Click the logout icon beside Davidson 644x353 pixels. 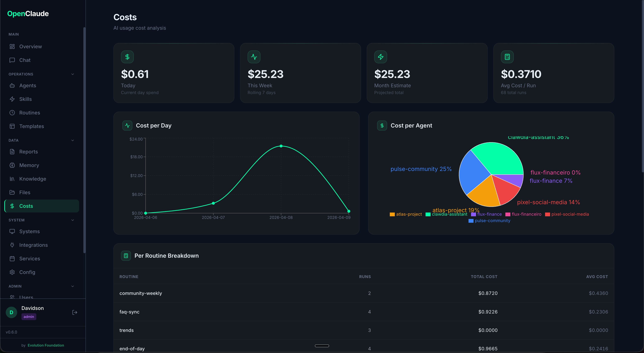[x=74, y=312]
